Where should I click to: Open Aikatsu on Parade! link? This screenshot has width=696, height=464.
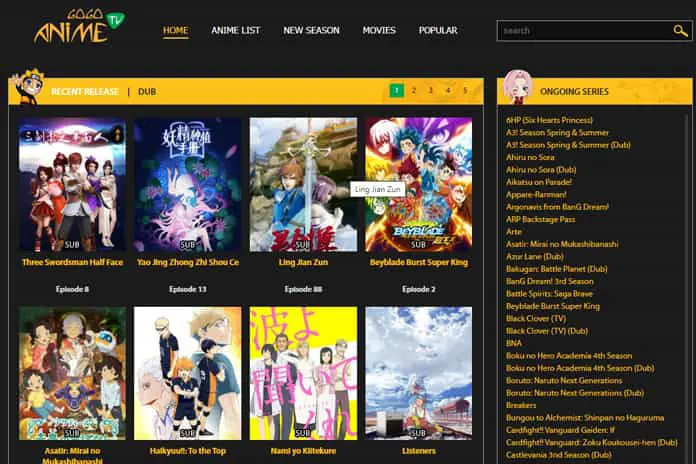point(539,182)
